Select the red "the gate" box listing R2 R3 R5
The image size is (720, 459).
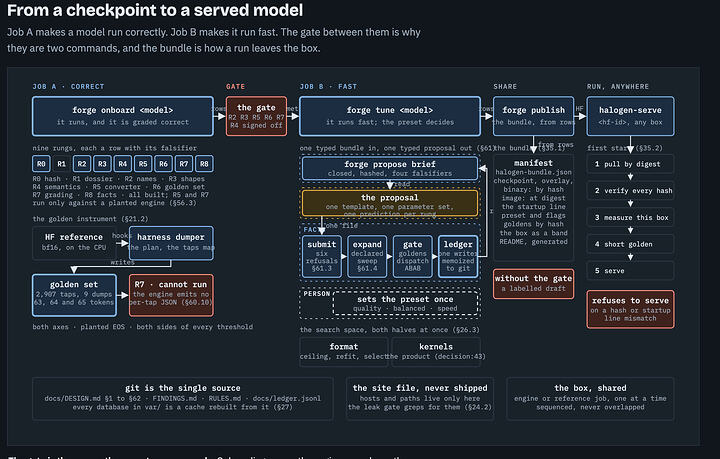point(256,116)
